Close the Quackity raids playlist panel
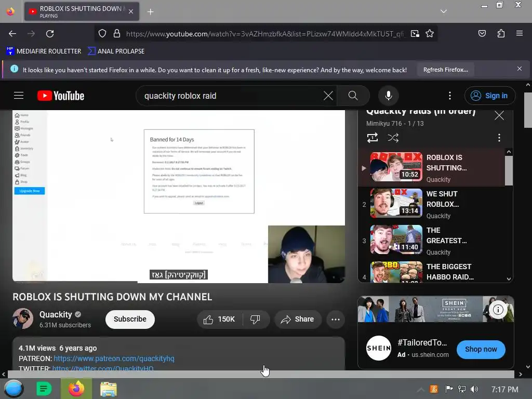The width and height of the screenshot is (532, 399). click(x=499, y=115)
